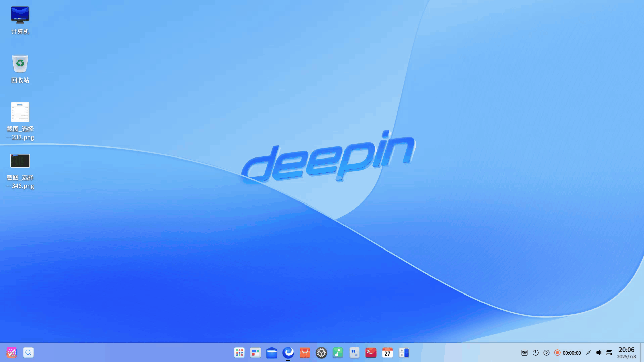Screen dimensions: 644x362
Task: Click the 20:06 clock in tray
Action: pos(626,350)
